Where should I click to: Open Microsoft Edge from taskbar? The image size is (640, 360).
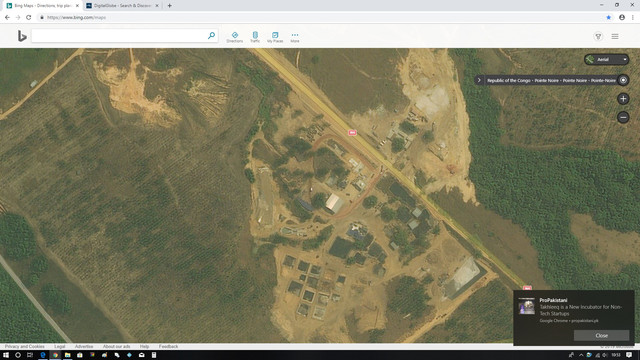[x=42, y=355]
